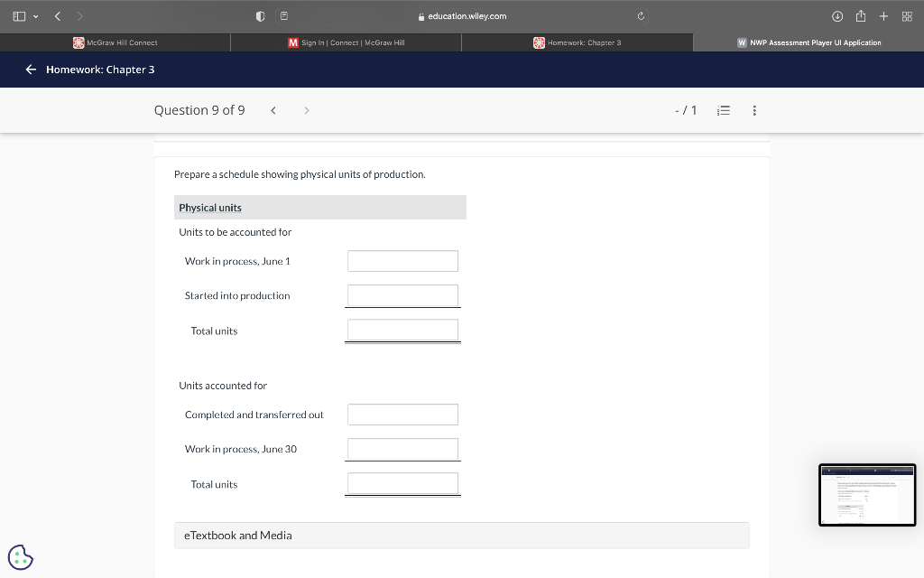Select the Units accounted for label
Screen dimensions: 924x578
click(x=223, y=386)
